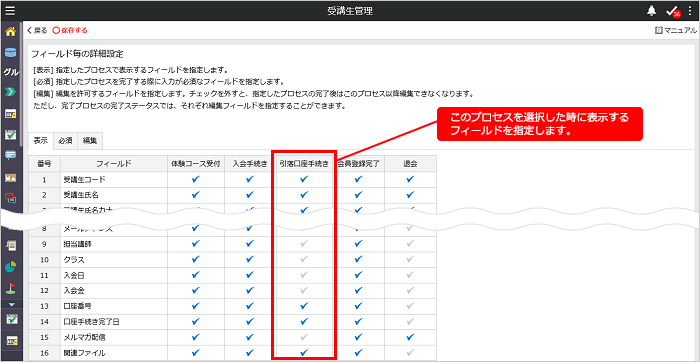Open the three-dot overflow menu

[690, 11]
